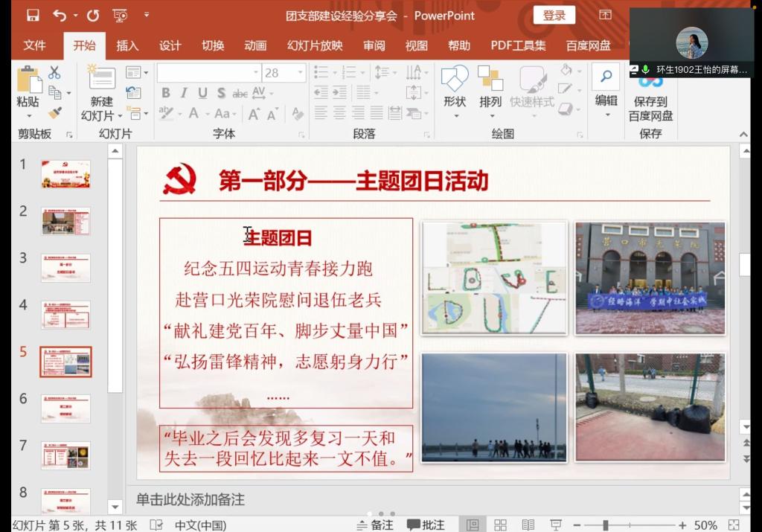762x532 pixels.
Task: Click the 登录 sign-in button
Action: (554, 15)
